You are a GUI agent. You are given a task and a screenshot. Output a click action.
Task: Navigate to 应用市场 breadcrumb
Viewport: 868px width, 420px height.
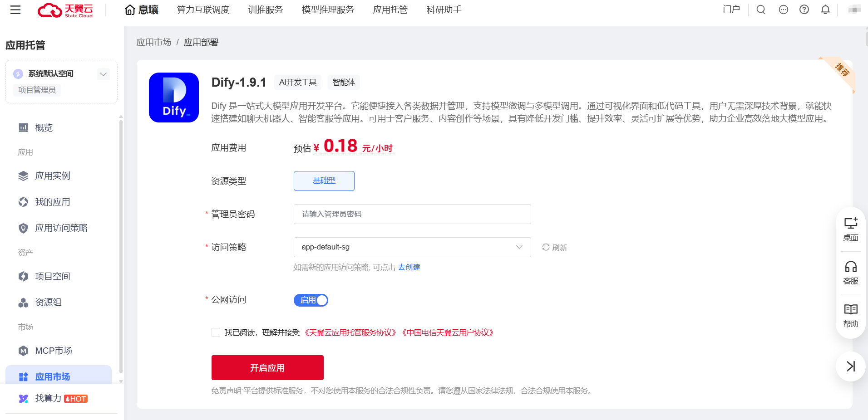[x=154, y=42]
